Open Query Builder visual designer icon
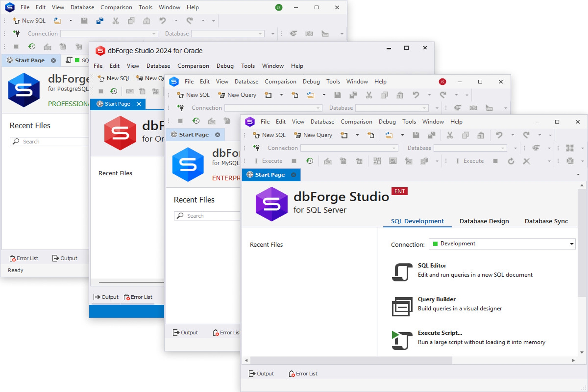Viewport: 588px width, 392px height. point(402,306)
